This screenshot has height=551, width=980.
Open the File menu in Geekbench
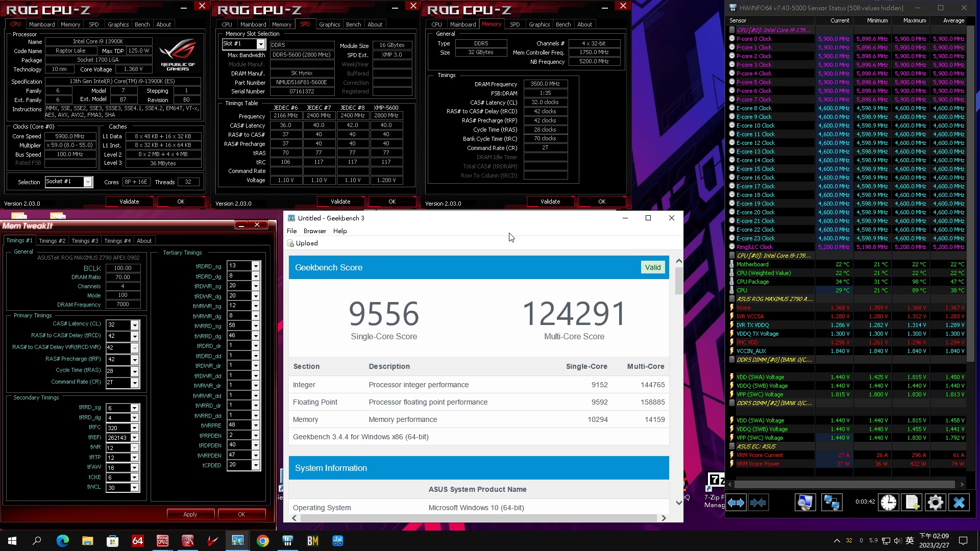[x=291, y=231]
